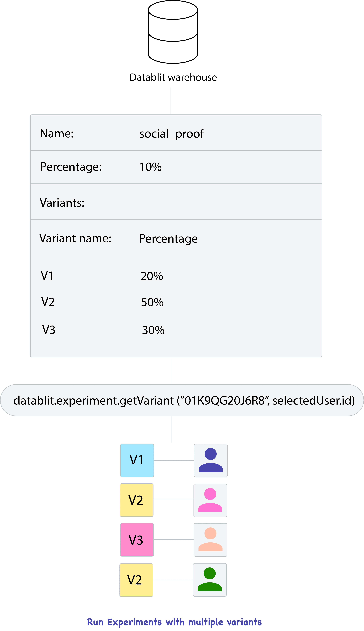Click the V2 row name in variants table
The image size is (364, 631).
point(48,302)
